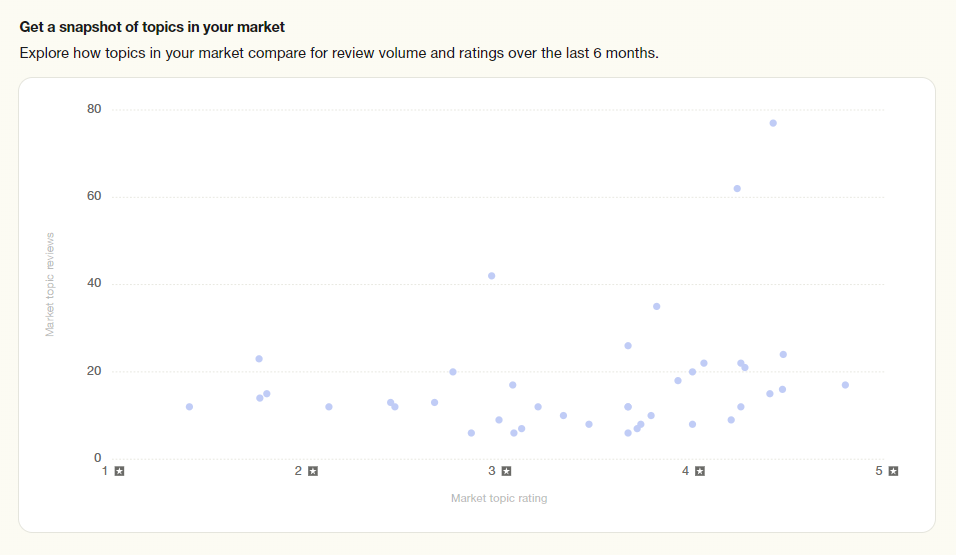Click the 'Market topic rating' axis title
Viewport: 956px width, 555px height.
(499, 498)
